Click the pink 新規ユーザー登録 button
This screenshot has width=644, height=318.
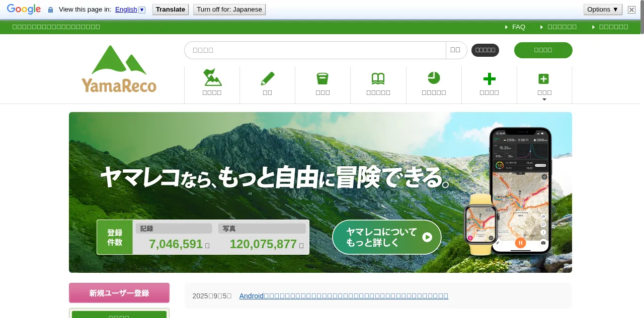point(119,293)
